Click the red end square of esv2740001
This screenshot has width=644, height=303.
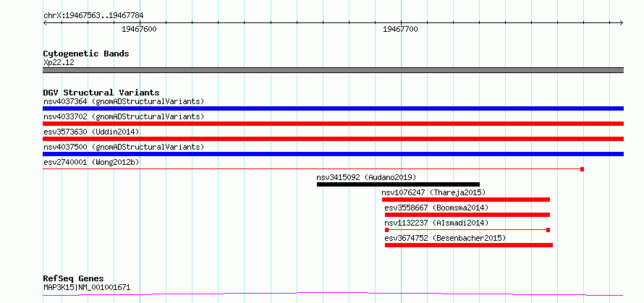click(582, 169)
